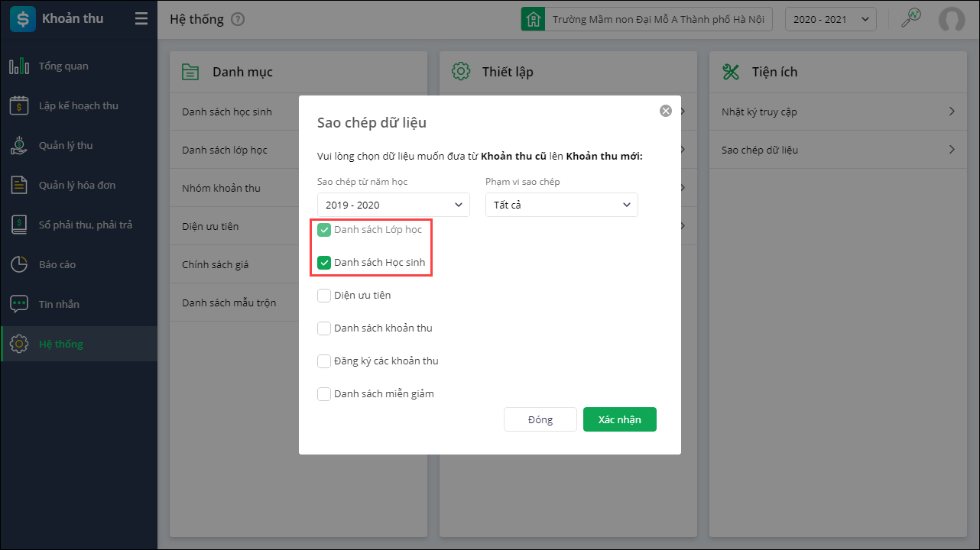The image size is (980, 550).
Task: Go to Quản lý thu menu
Action: [66, 146]
